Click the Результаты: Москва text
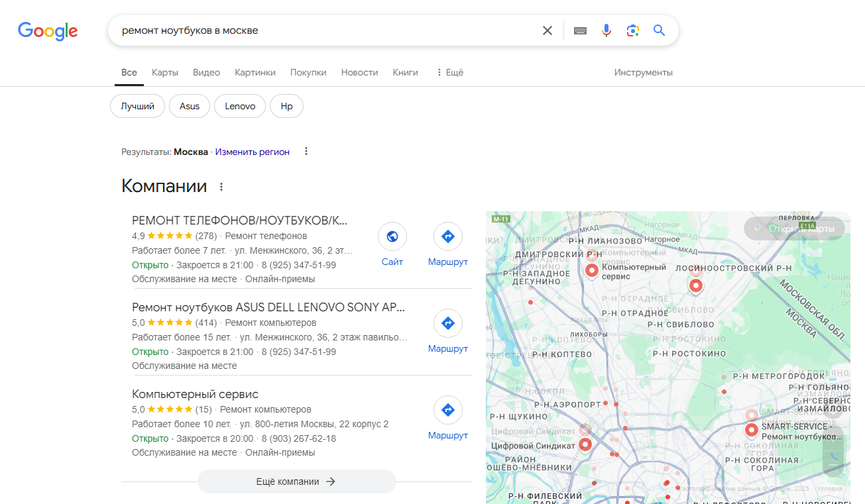The width and height of the screenshot is (865, 504). coord(164,152)
